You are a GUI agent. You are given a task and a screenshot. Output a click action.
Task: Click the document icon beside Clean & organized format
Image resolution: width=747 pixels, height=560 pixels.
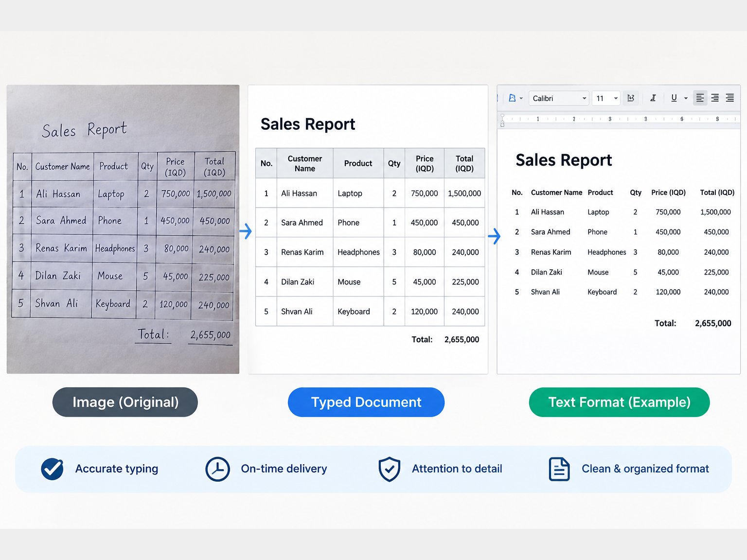[x=559, y=469]
